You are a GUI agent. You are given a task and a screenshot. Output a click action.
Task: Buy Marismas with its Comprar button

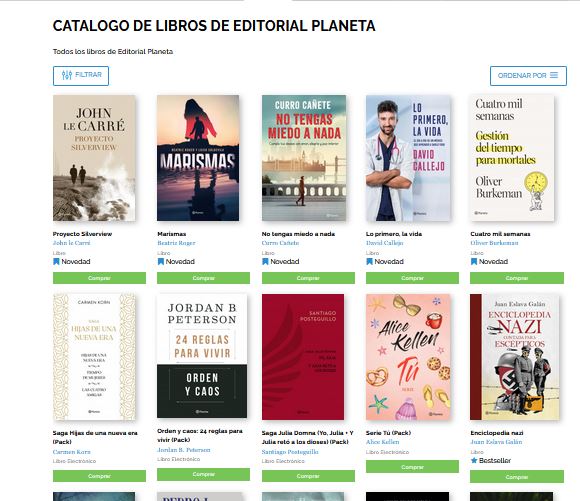203,278
